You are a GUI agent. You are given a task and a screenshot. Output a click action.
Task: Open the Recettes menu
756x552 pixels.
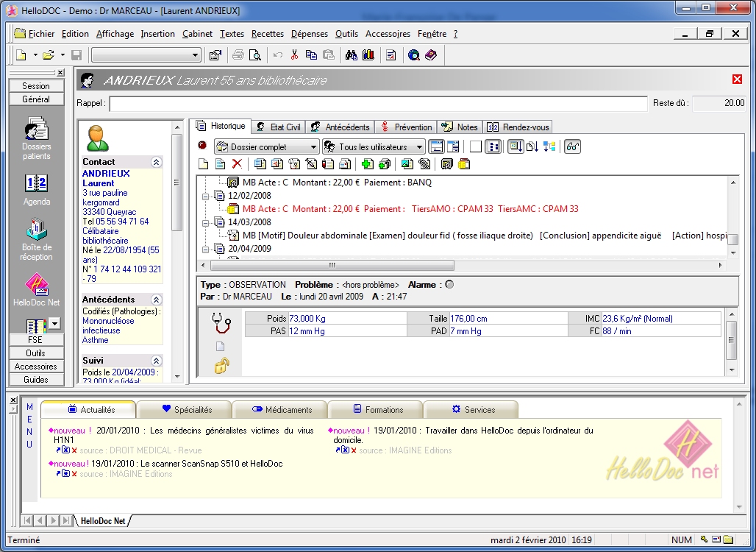click(x=267, y=34)
